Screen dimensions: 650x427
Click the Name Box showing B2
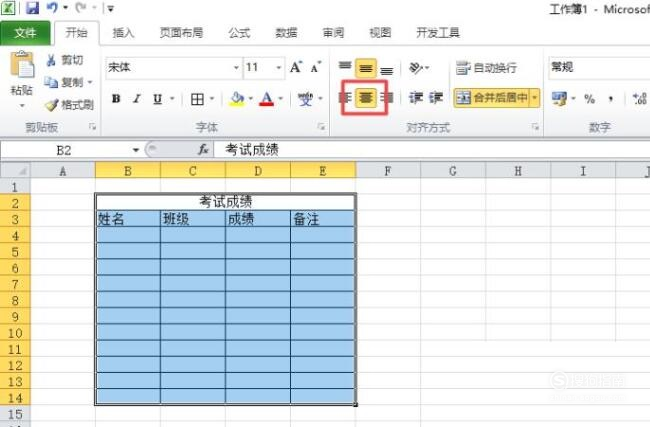click(64, 150)
